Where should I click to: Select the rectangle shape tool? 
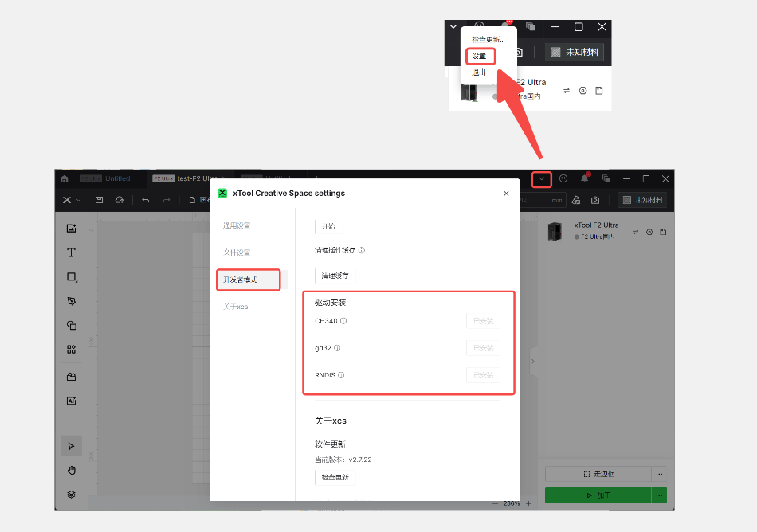coord(72,277)
